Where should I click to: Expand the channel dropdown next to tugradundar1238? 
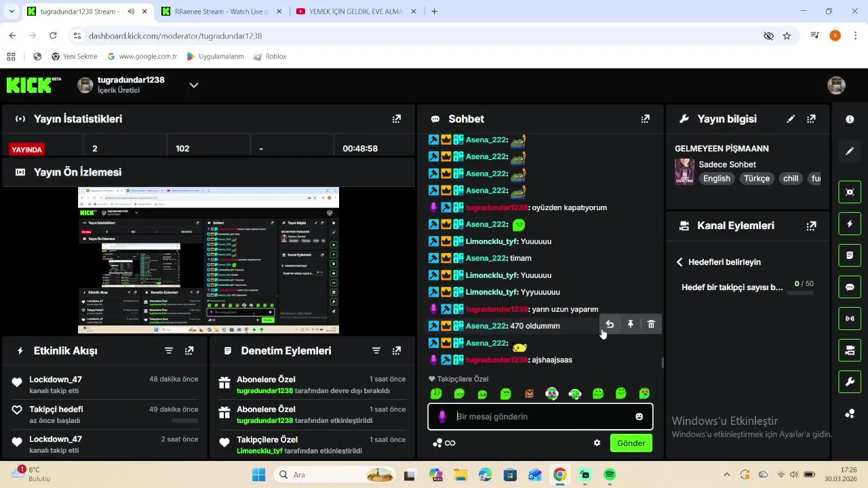click(193, 85)
